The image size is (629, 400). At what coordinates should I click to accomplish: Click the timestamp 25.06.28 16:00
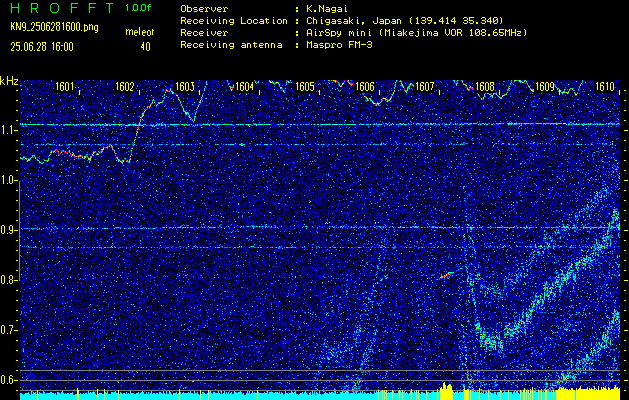coord(42,47)
